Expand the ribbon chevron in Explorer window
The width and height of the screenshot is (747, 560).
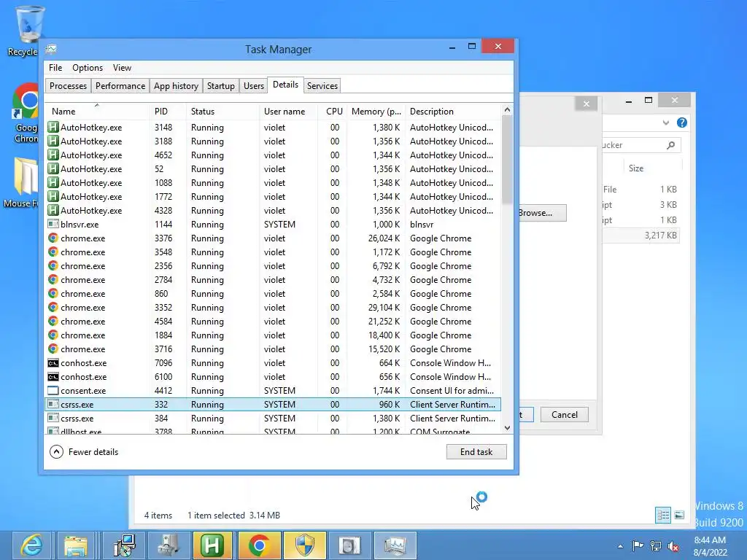(x=665, y=122)
